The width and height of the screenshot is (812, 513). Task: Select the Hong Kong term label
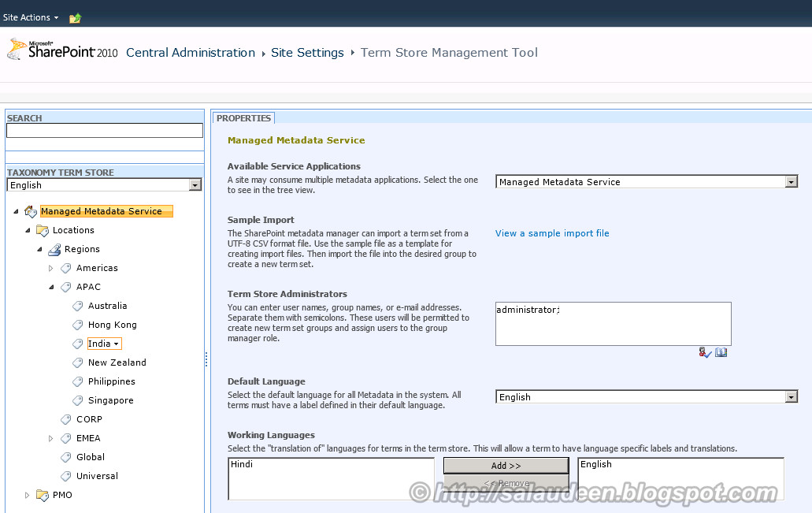pyautogui.click(x=113, y=325)
